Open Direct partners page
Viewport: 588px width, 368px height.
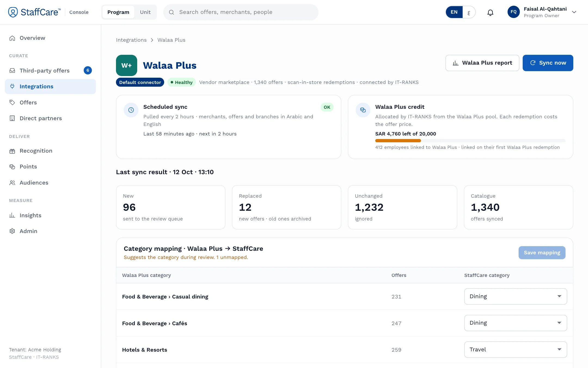pos(50,118)
